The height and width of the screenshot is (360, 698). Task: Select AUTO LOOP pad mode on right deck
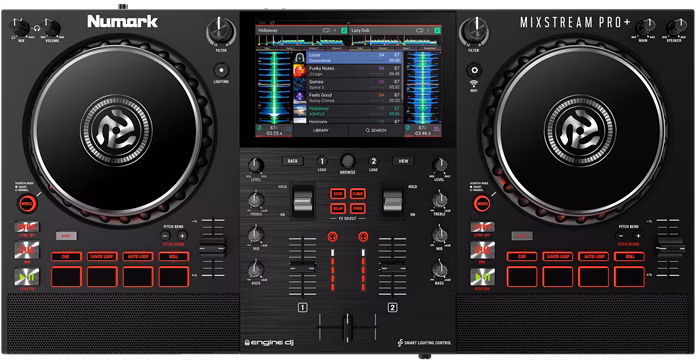594,256
